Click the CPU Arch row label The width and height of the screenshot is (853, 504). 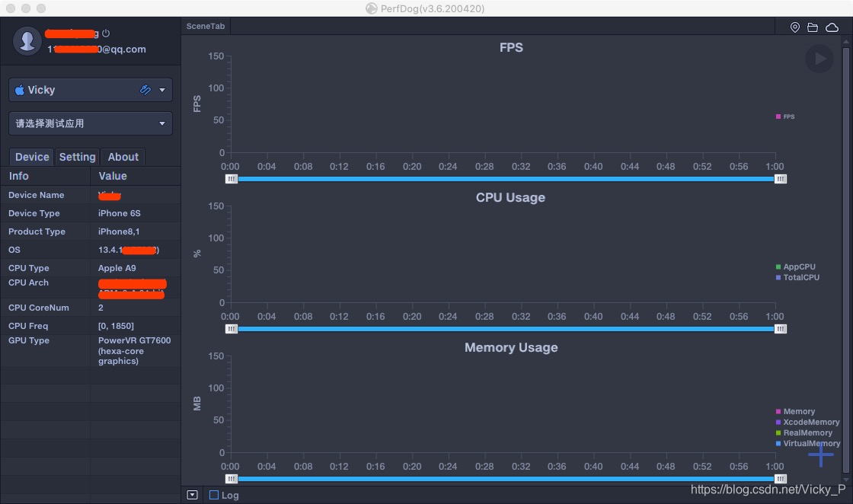pyautogui.click(x=28, y=282)
